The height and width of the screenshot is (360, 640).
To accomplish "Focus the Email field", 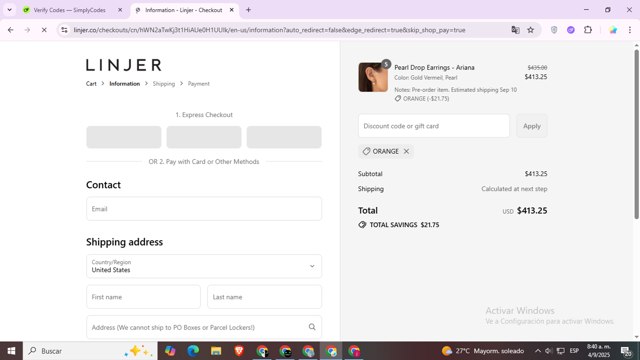I will pyautogui.click(x=204, y=209).
